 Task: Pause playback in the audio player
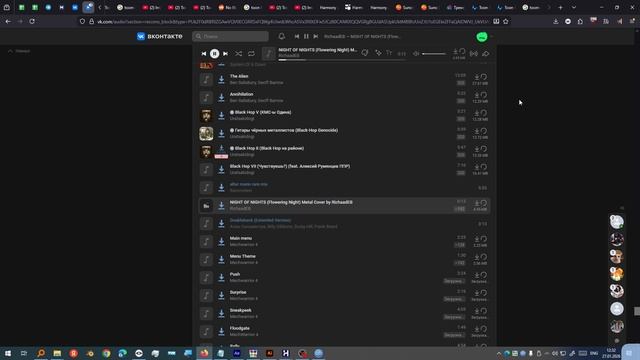214,53
